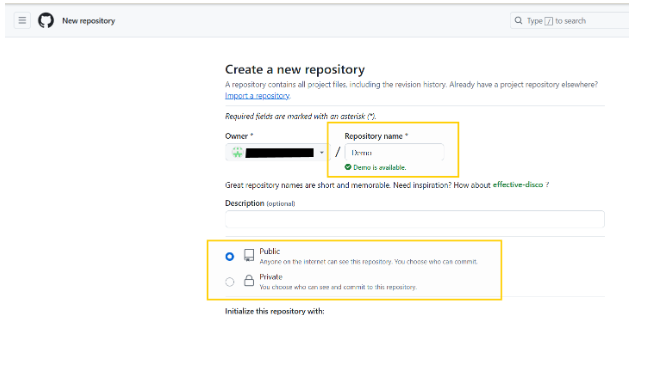Click the search magnifier icon
Image resolution: width=665 pixels, height=366 pixels.
pyautogui.click(x=518, y=20)
